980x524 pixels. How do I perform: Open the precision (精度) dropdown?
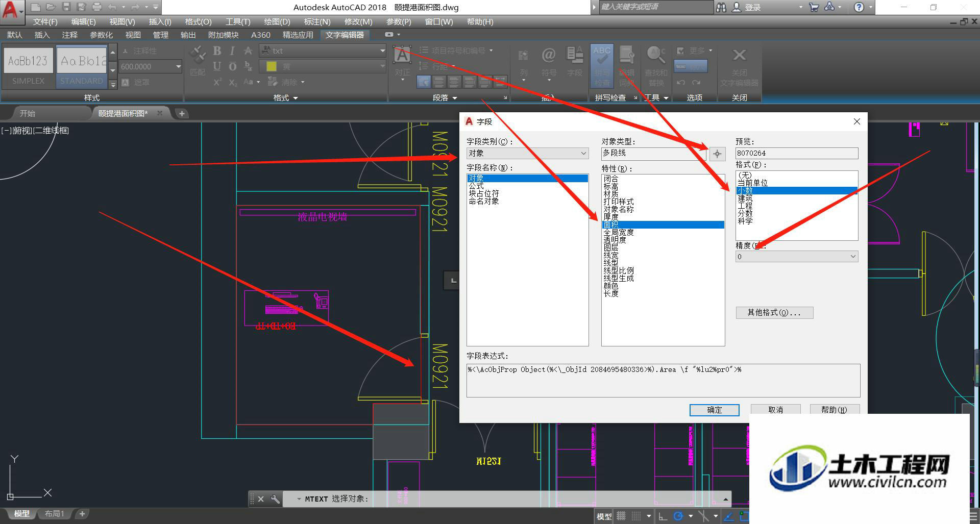[796, 257]
